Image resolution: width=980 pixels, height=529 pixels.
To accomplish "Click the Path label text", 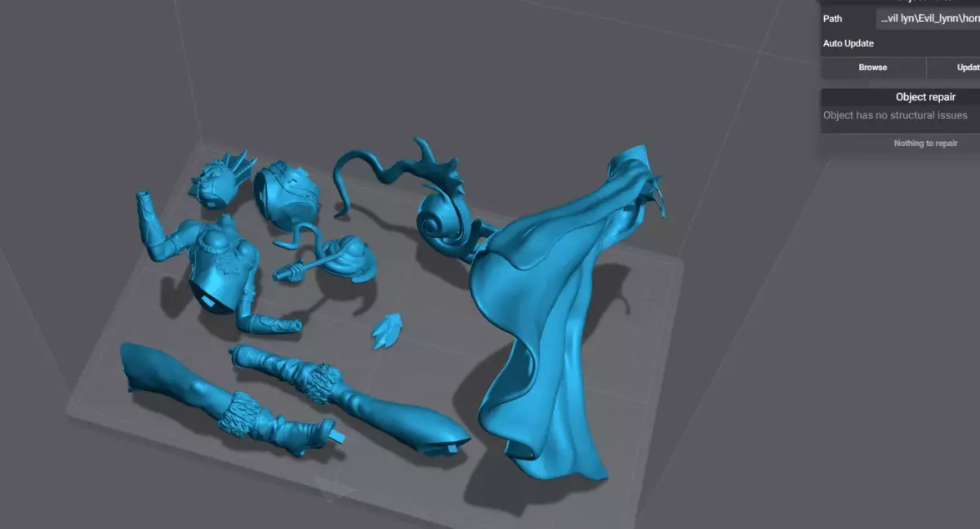I will pyautogui.click(x=832, y=19).
